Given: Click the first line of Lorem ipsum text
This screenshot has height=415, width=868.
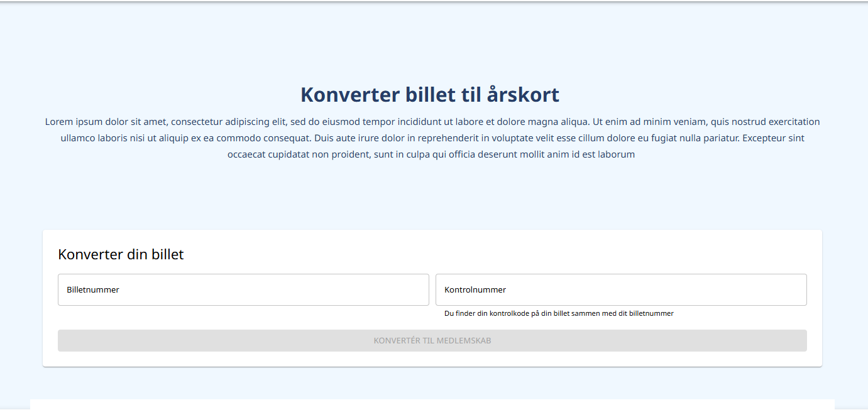Looking at the screenshot, I should [432, 122].
